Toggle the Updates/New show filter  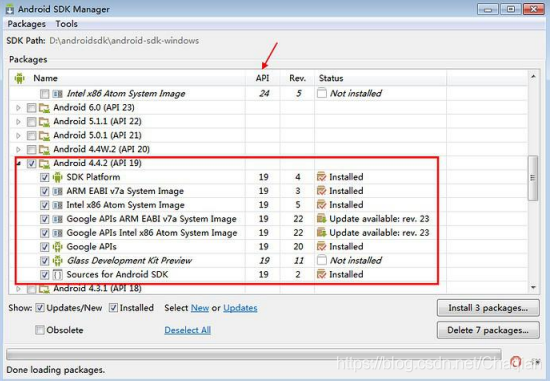pyautogui.click(x=40, y=308)
